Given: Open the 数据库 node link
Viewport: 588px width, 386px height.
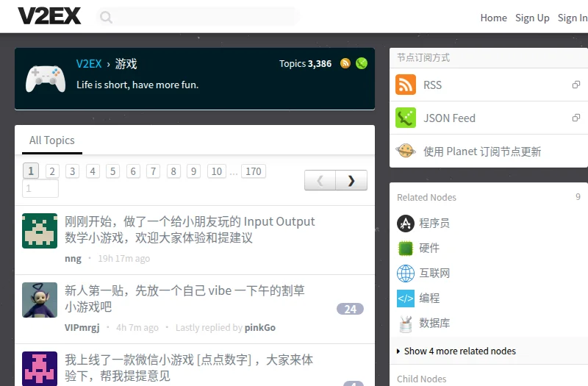Looking at the screenshot, I should (434, 323).
